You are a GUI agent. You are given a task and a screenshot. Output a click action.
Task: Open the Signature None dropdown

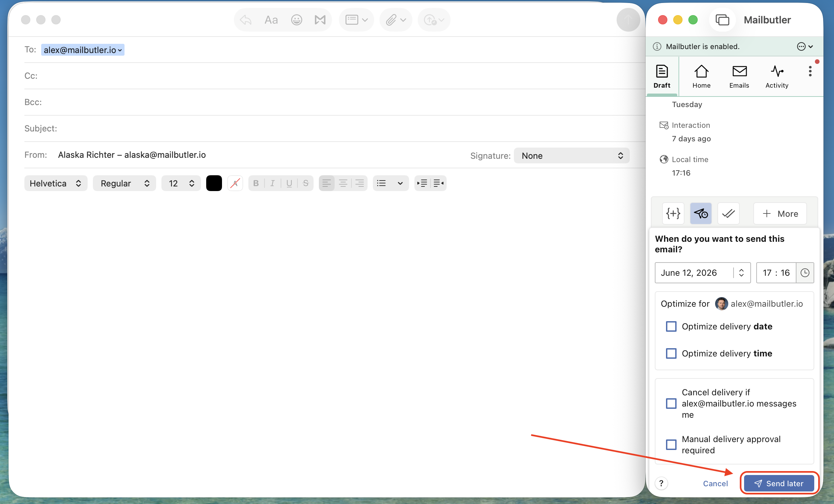coord(572,155)
